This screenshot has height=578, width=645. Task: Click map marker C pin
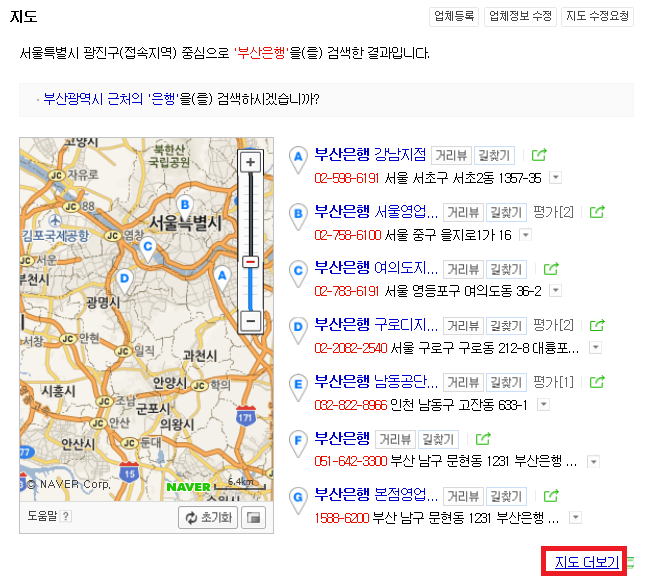[x=148, y=248]
